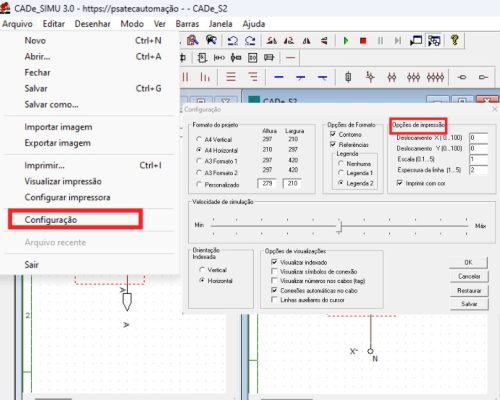
Task: Choose Legenda 1 radio option
Action: [x=341, y=173]
